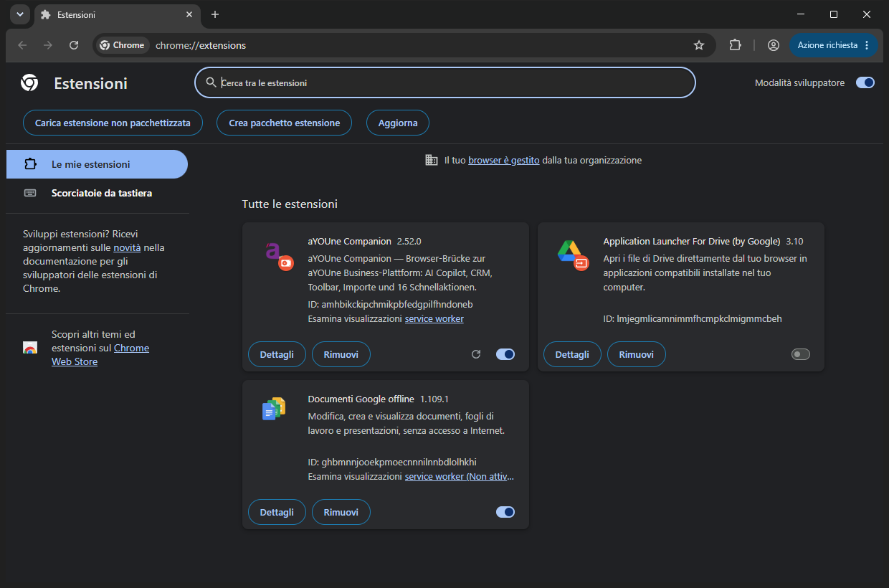Open Documenti Google offline service worker link
Viewport: 889px width, 588px height.
460,476
